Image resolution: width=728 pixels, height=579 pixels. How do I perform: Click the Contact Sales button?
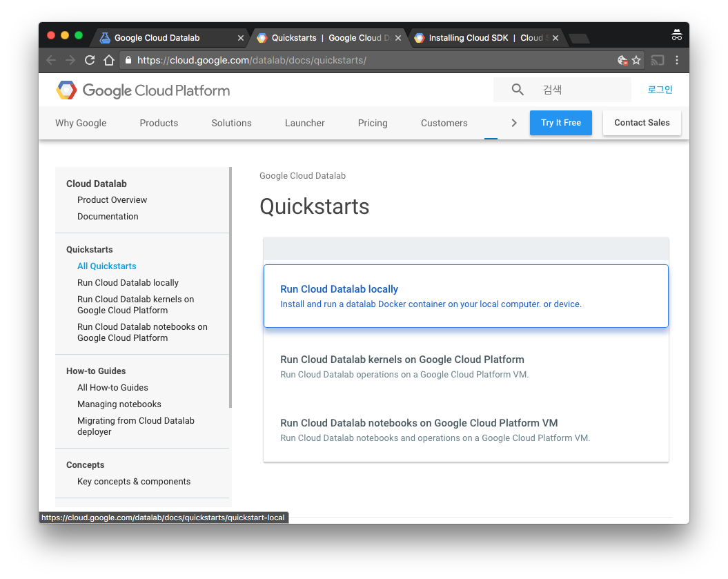(x=641, y=122)
